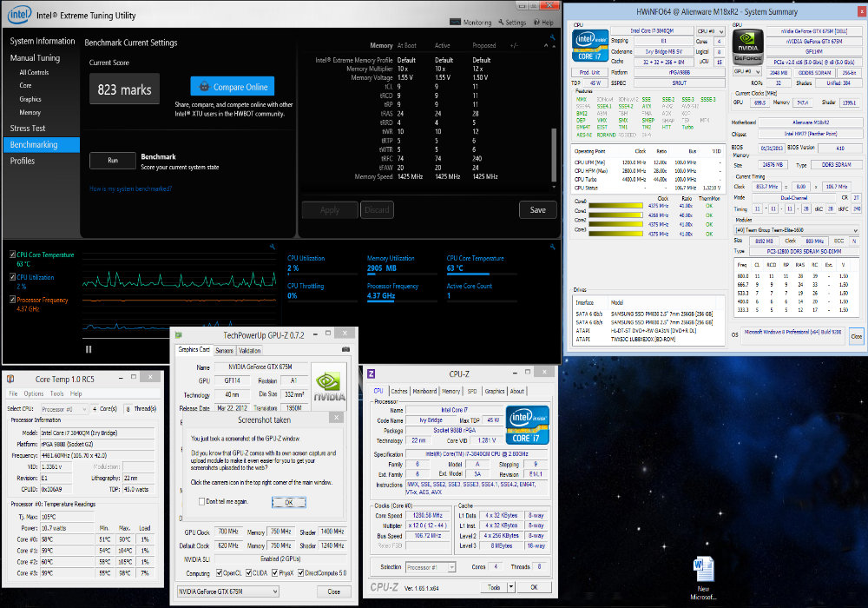Image resolution: width=868 pixels, height=608 pixels.
Task: Open New Microsoft Word document on desktop
Action: (703, 578)
